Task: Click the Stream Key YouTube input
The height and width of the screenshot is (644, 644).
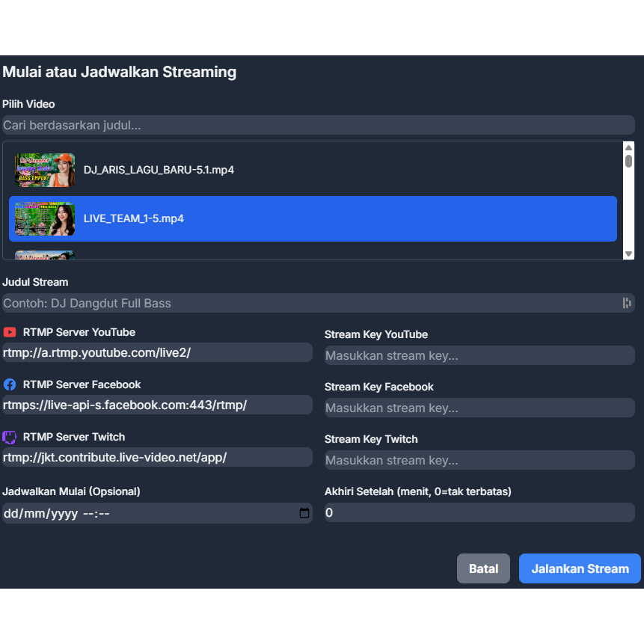Action: (479, 355)
